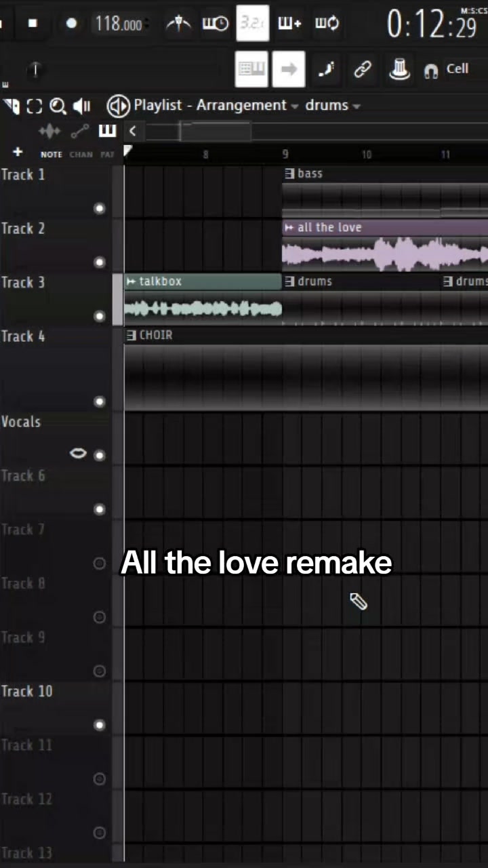This screenshot has height=868, width=488.
Task: Click the horizontal scrollbar thumb in playlist
Action: (215, 132)
